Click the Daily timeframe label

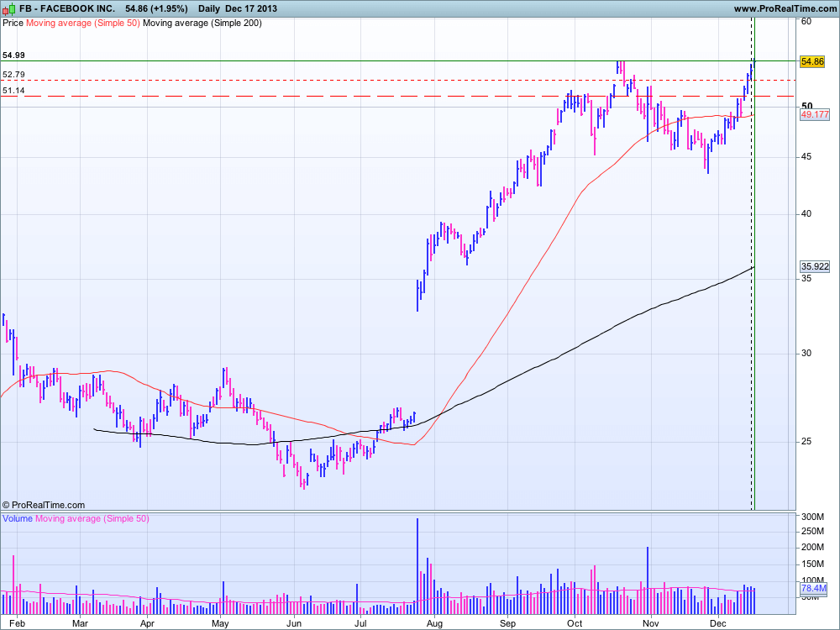(209, 8)
